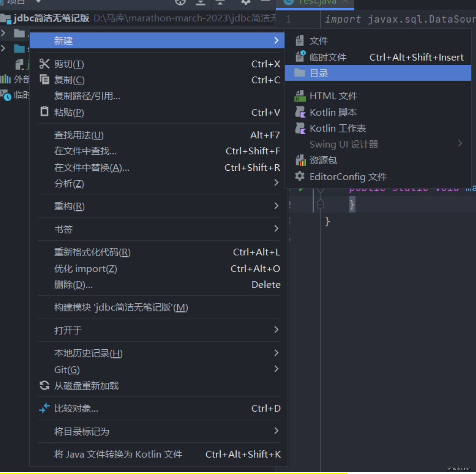476x474 pixels.
Task: Click the external libraries bar-chart icon
Action: tap(5, 79)
